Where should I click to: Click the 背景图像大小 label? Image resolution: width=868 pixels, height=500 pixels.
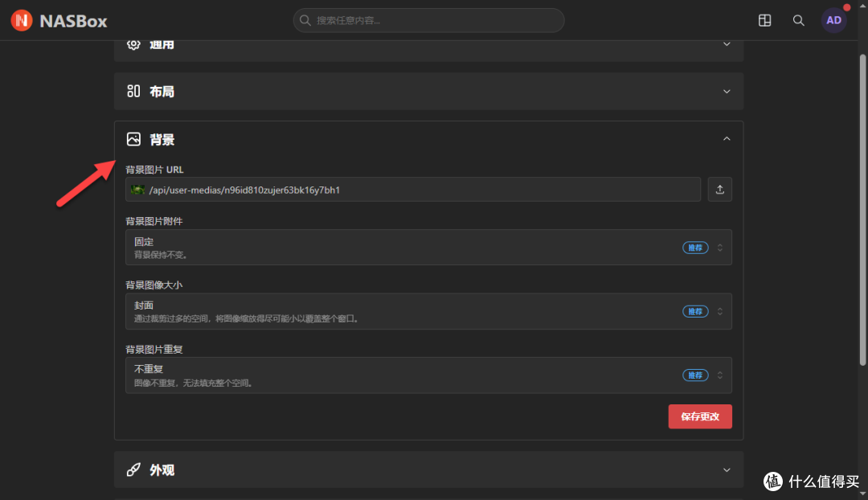[154, 285]
